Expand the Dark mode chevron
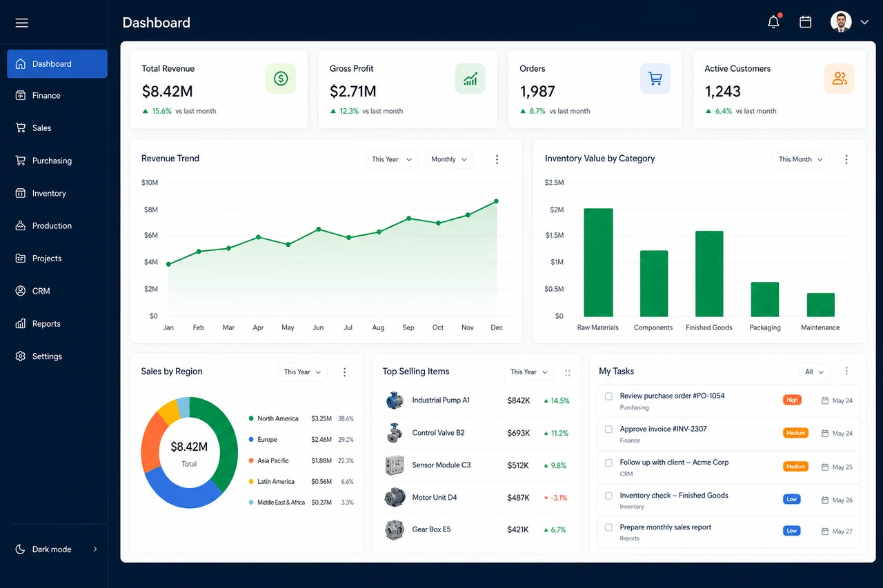The width and height of the screenshot is (883, 588). (95, 549)
